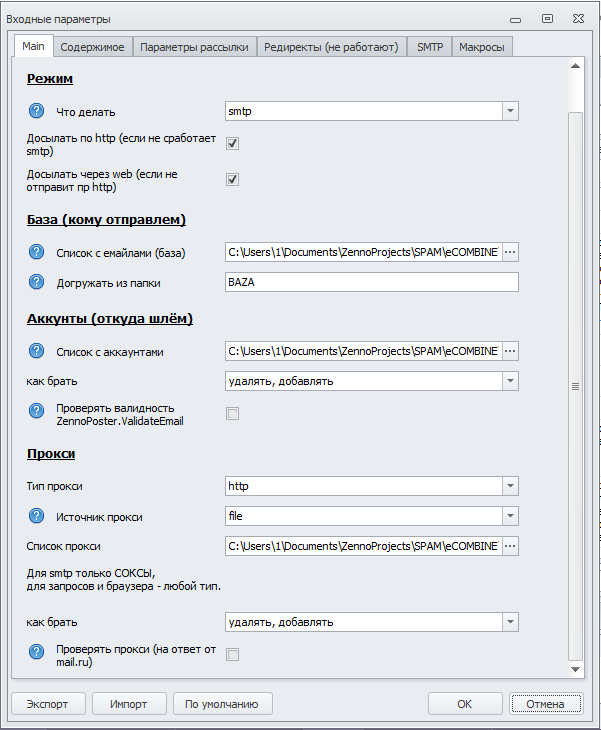Click the 'По умолчанию' button
This screenshot has height=730, width=601.
222,703
